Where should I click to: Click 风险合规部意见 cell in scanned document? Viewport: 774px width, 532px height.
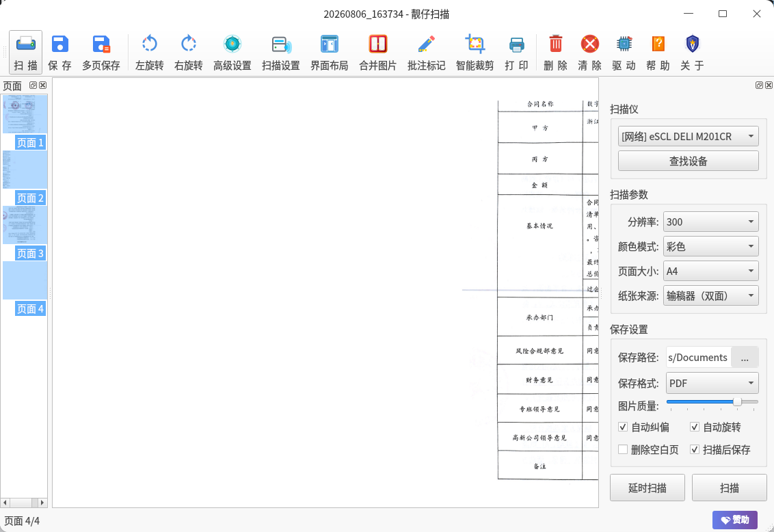(x=539, y=351)
